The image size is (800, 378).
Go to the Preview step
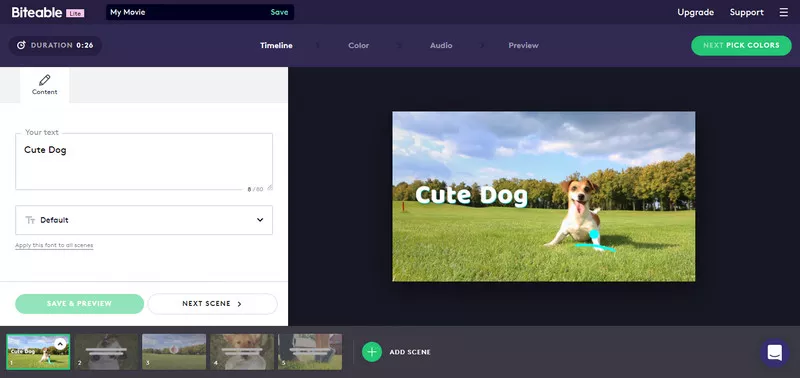pyautogui.click(x=523, y=45)
